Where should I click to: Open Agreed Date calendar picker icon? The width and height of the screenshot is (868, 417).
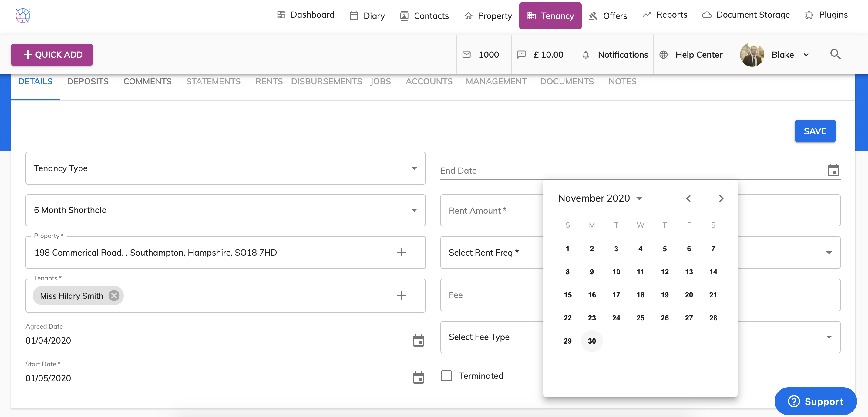point(418,341)
